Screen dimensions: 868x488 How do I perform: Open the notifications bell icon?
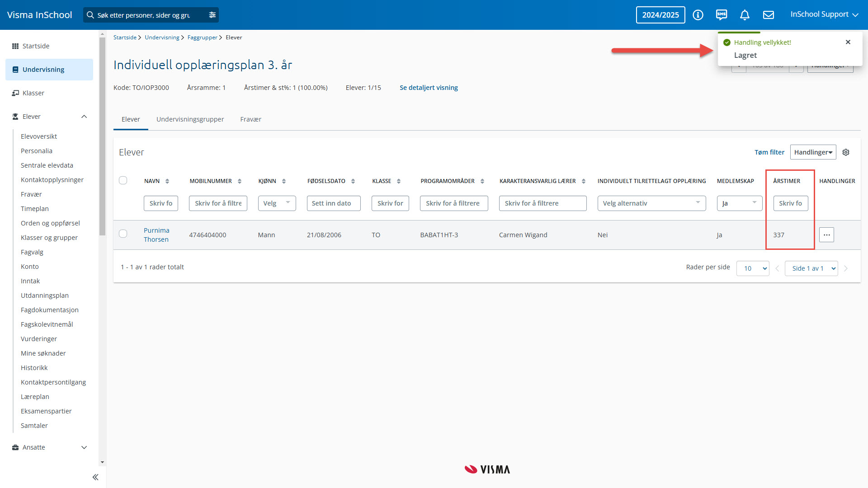[745, 15]
